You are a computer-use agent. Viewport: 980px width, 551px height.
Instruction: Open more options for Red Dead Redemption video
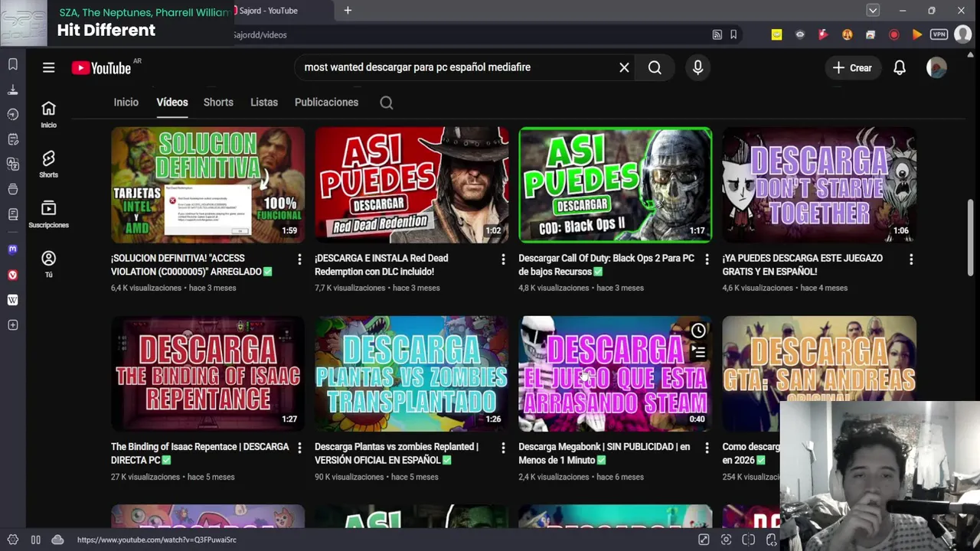(x=503, y=259)
